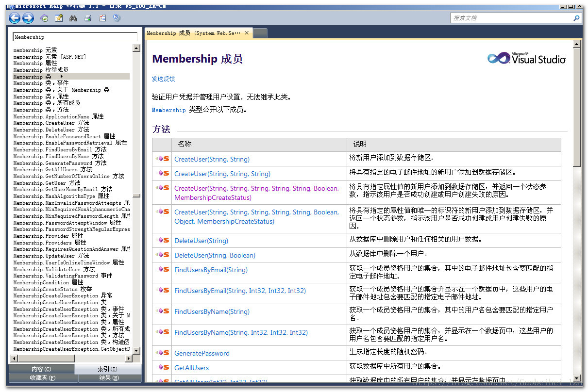
Task: Open the binoculars find icon
Action: 73,18
